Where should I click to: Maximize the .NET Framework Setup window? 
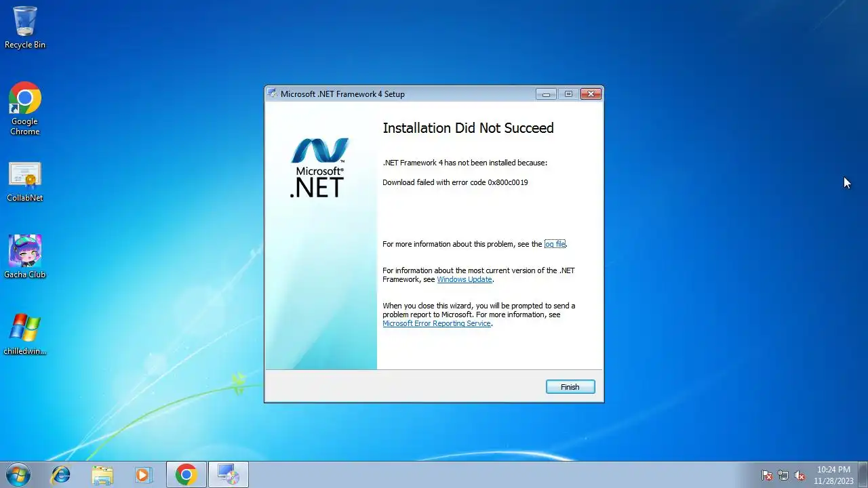point(568,94)
